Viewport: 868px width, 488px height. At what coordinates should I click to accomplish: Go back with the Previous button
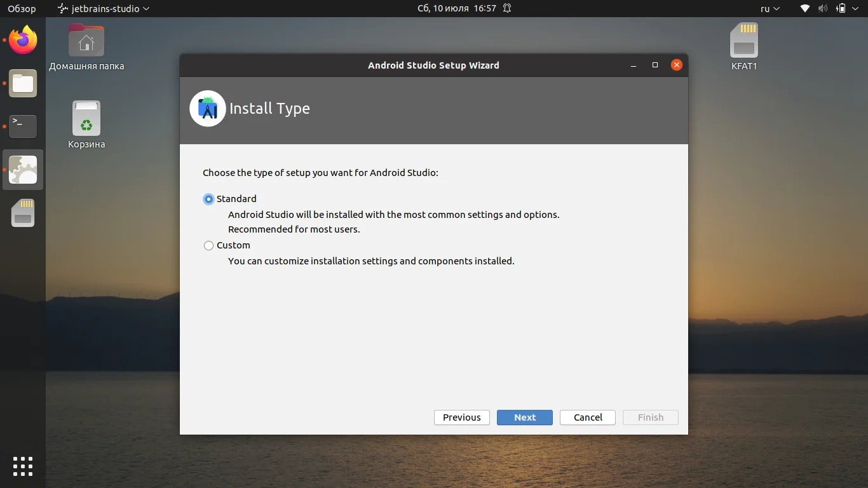pyautogui.click(x=462, y=417)
